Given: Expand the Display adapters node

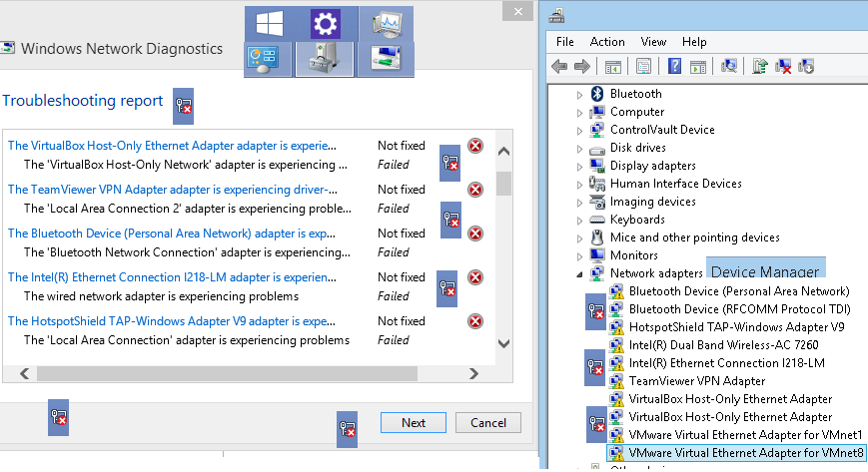Looking at the screenshot, I should (x=579, y=167).
